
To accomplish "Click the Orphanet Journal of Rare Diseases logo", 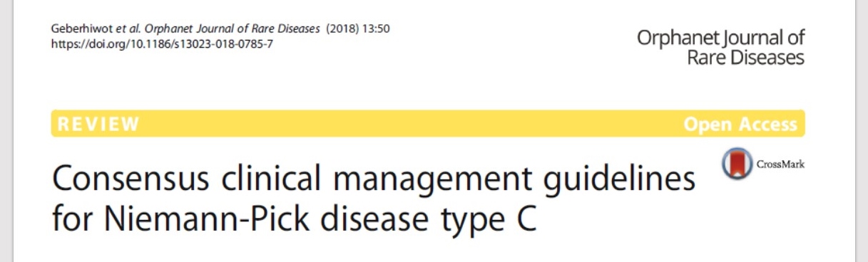I will pos(720,47).
